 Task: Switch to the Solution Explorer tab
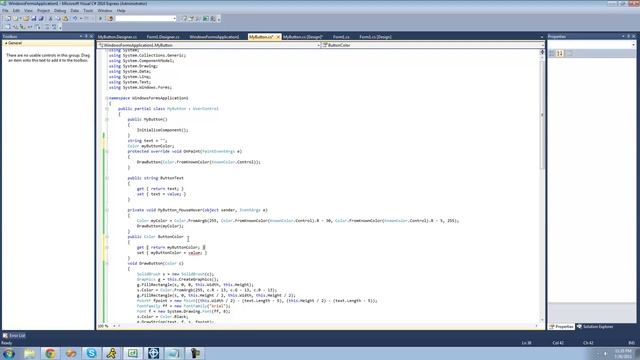[x=595, y=327]
